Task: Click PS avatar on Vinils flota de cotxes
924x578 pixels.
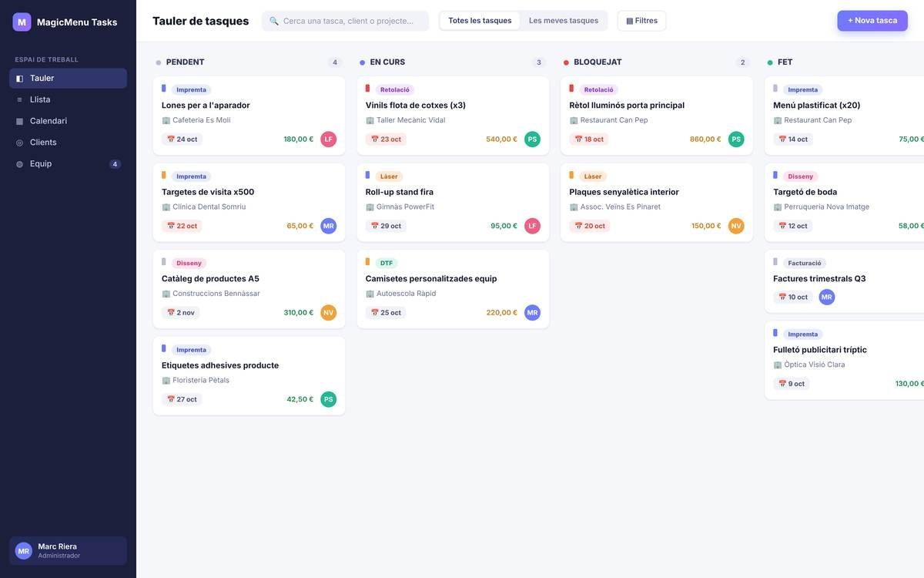Action: (x=532, y=139)
